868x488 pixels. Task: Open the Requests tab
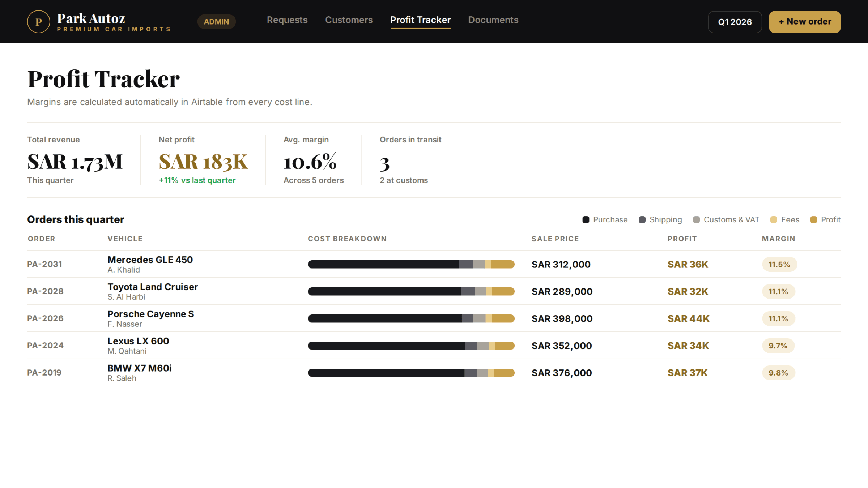click(287, 20)
